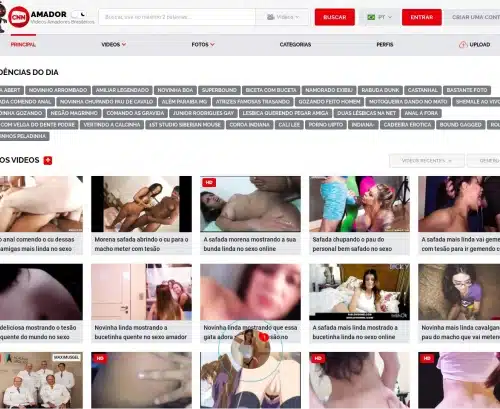Viewport: 500px width, 409px height.
Task: Focus the search text field
Action: [x=177, y=17]
